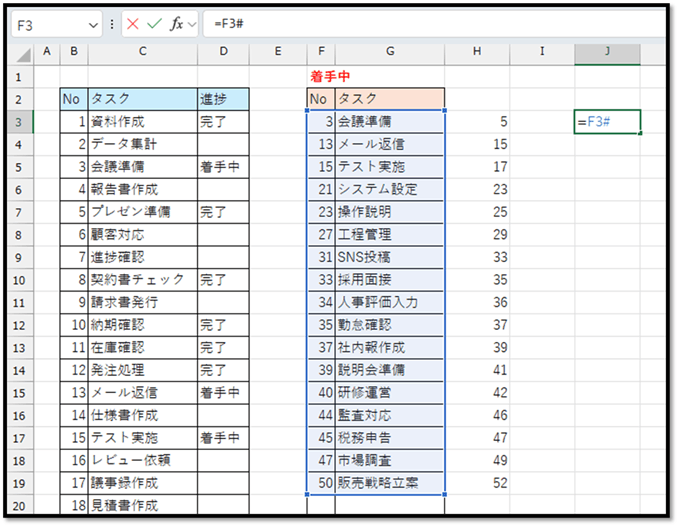Click the Enter checkmark in formula bar

[x=154, y=24]
